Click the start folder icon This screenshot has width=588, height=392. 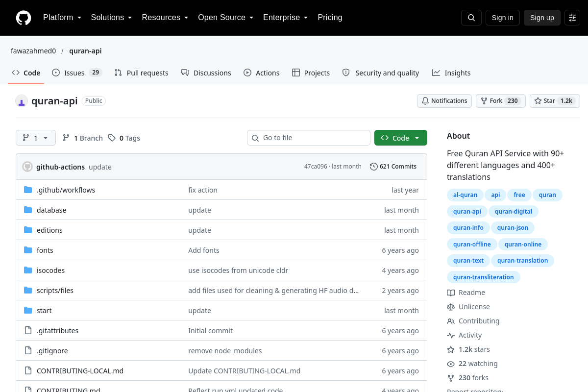click(x=28, y=310)
